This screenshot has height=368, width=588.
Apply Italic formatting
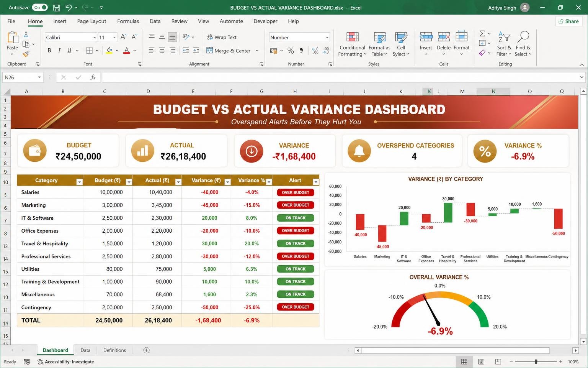tap(59, 50)
